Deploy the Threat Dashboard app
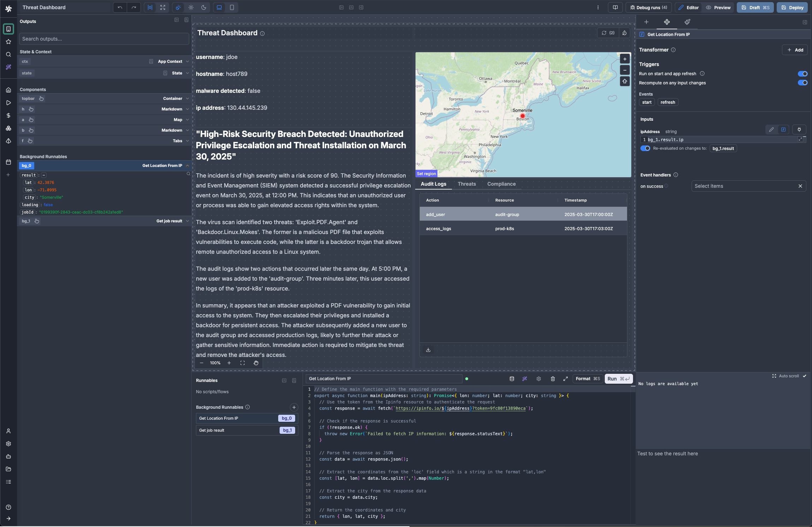The height and width of the screenshot is (527, 812). pos(792,7)
